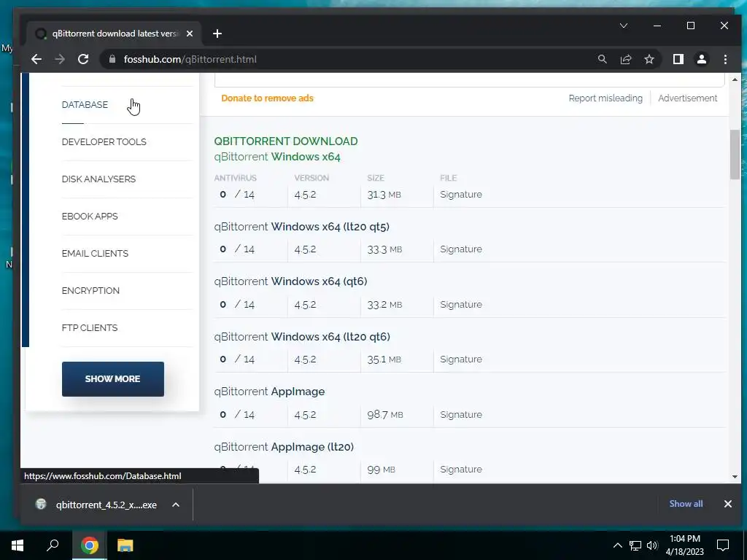
Task: Open Signature for Windows x64 31.3 MB
Action: coord(461,194)
